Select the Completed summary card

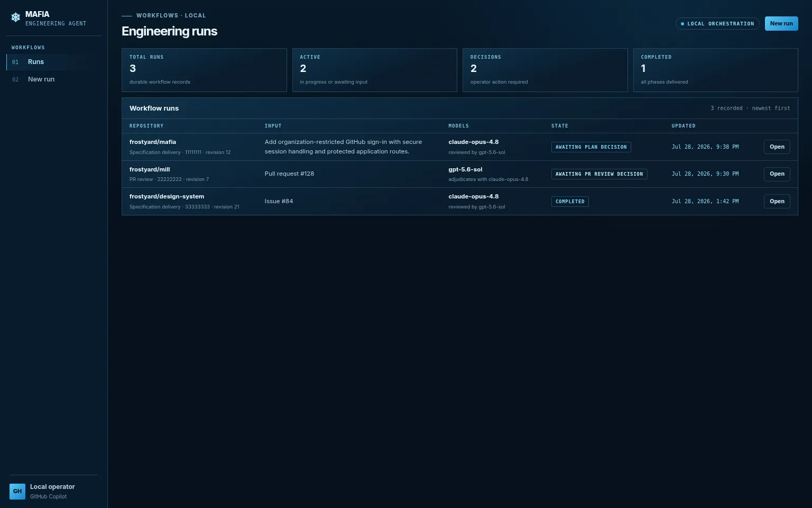click(x=716, y=70)
